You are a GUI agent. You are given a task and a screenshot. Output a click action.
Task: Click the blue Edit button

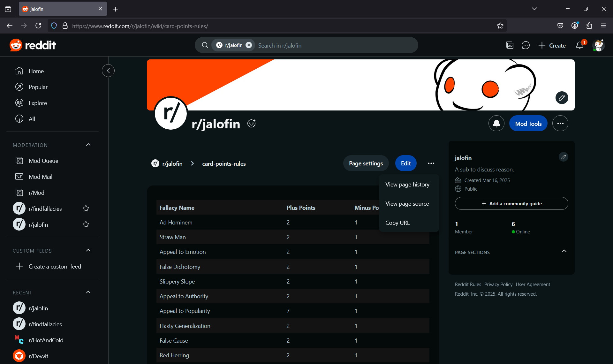405,163
